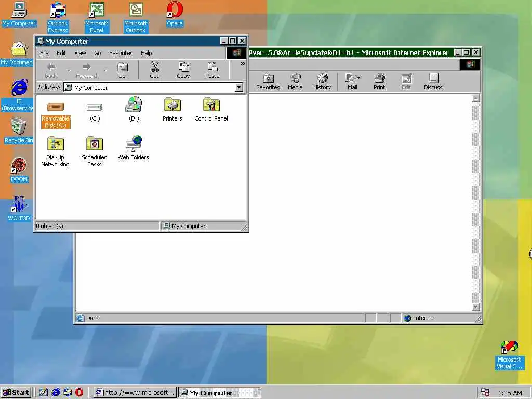The image size is (532, 399).
Task: Click the Media button in Internet Explorer
Action: (295, 82)
